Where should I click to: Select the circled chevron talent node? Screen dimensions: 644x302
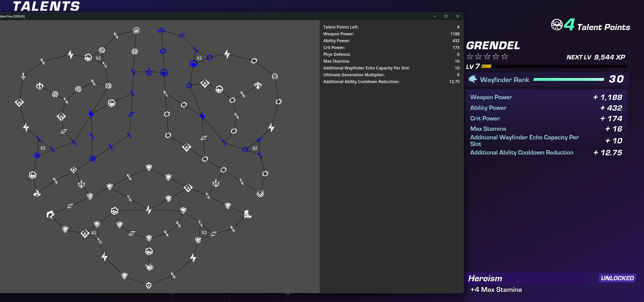[x=260, y=193]
